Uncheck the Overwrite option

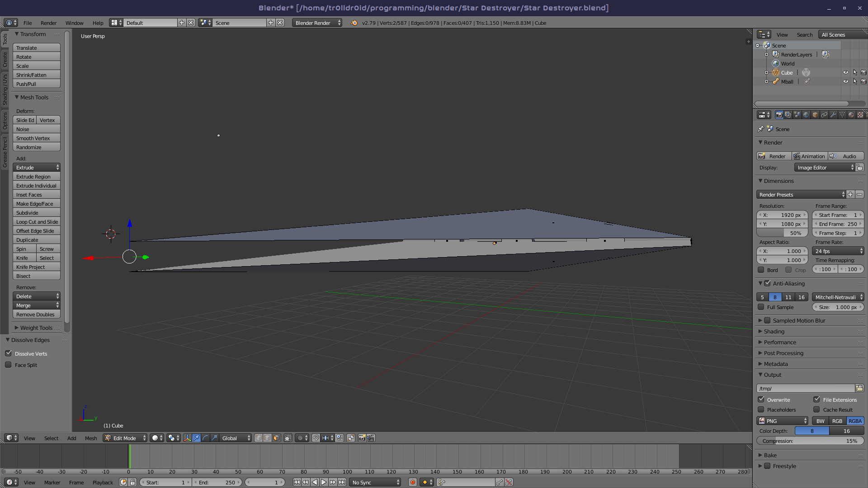tap(761, 399)
